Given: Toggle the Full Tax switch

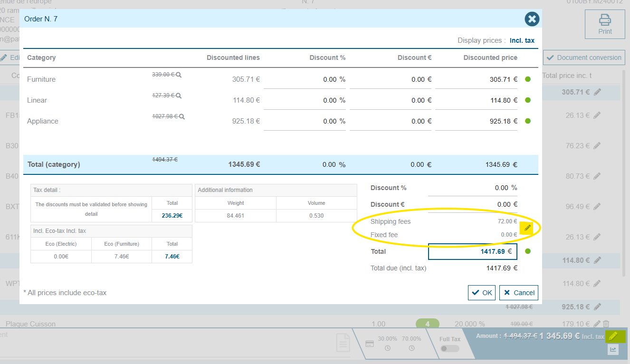Looking at the screenshot, I should click(x=449, y=348).
